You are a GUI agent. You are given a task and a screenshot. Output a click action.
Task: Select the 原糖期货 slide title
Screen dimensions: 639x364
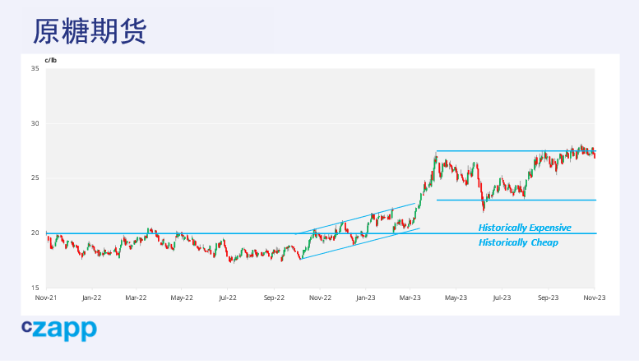[90, 30]
